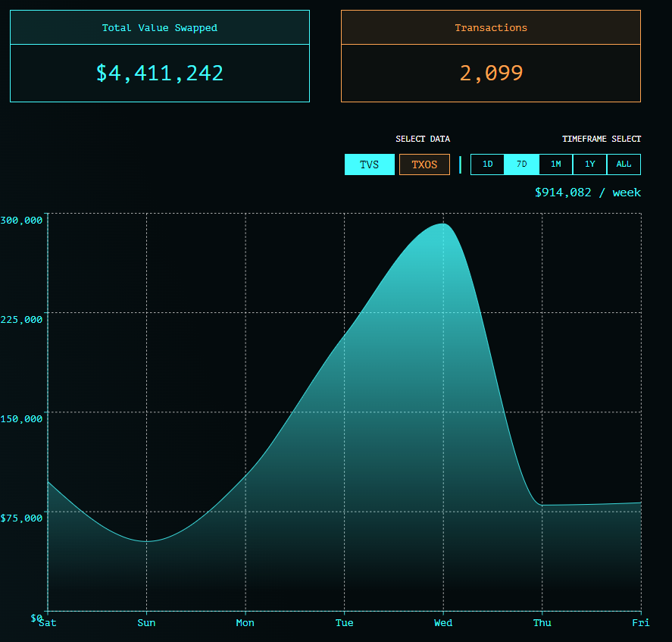Image resolution: width=672 pixels, height=642 pixels.
Task: Click the $914,082 / week summary
Action: tap(588, 192)
